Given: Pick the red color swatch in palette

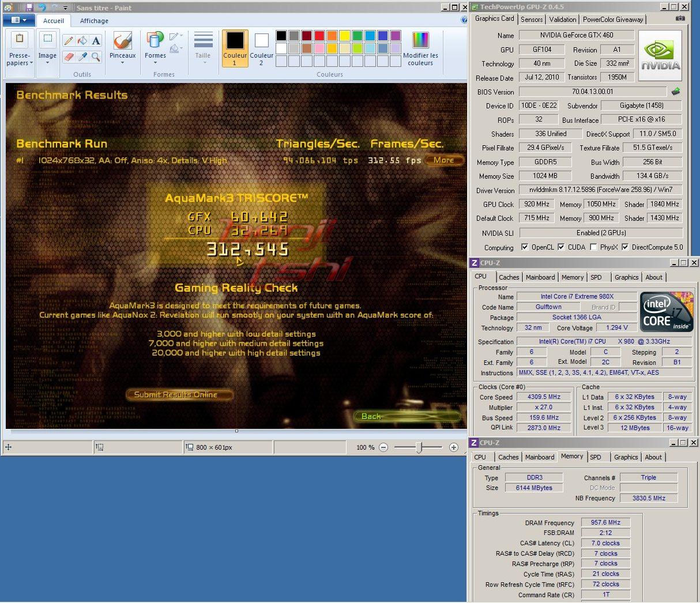Looking at the screenshot, I should 319,36.
